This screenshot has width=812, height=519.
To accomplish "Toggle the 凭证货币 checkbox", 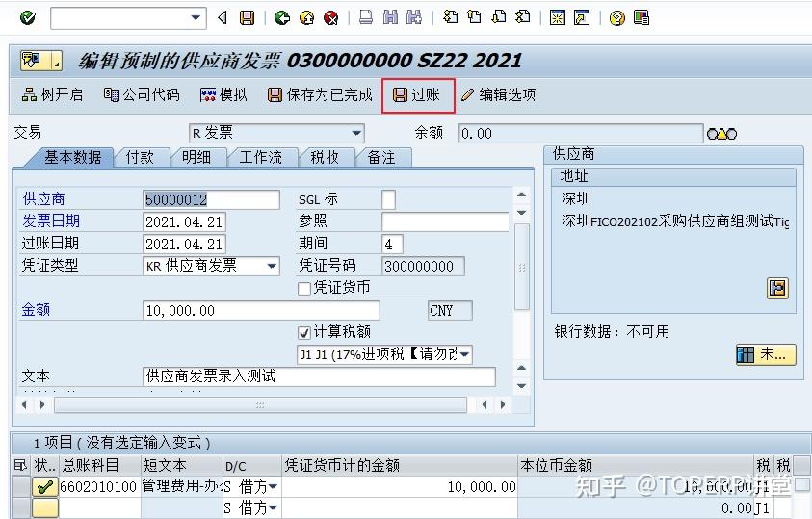I will click(x=304, y=288).
